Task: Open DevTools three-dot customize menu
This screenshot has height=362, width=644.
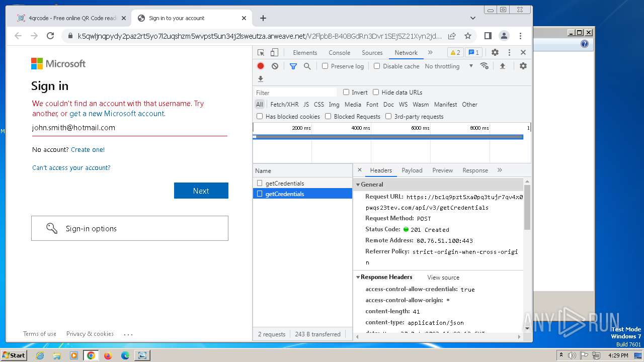Action: (x=509, y=52)
